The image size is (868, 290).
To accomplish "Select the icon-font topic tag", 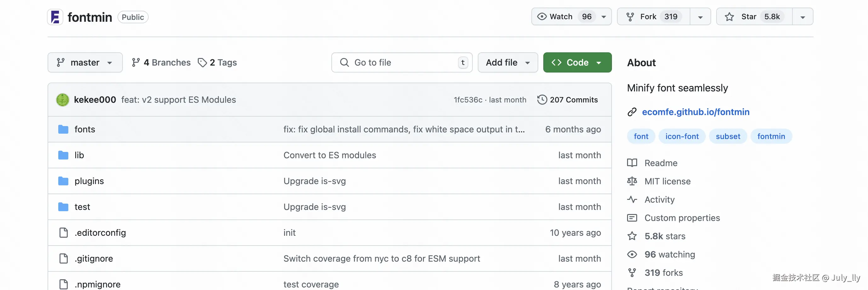I will [682, 136].
